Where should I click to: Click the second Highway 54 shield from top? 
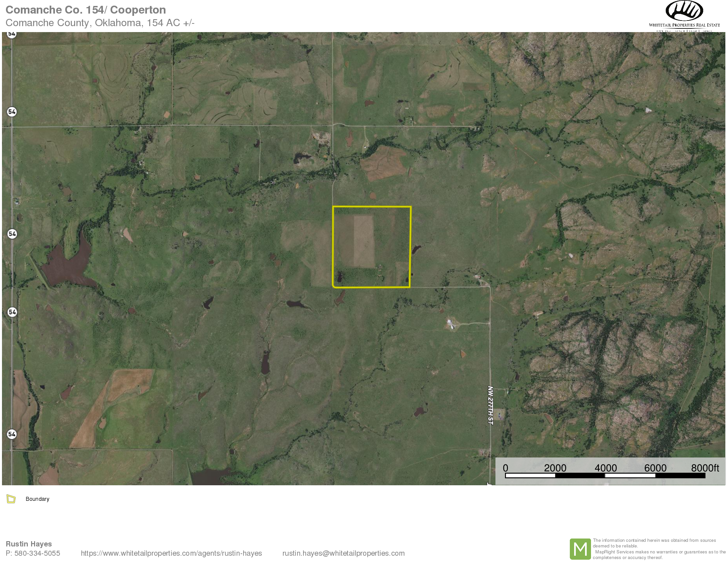12,111
